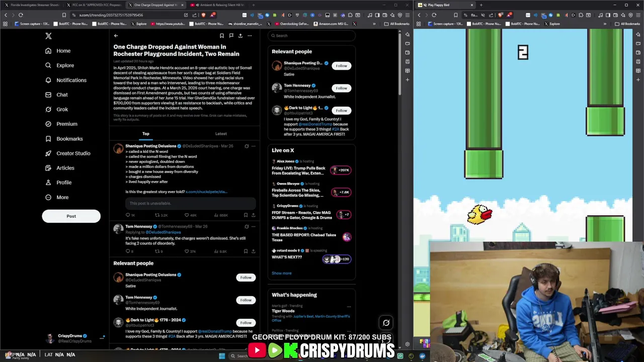The image size is (644, 362).
Task: Expand left browser bookmarks overflow chevron
Action: [374, 24]
